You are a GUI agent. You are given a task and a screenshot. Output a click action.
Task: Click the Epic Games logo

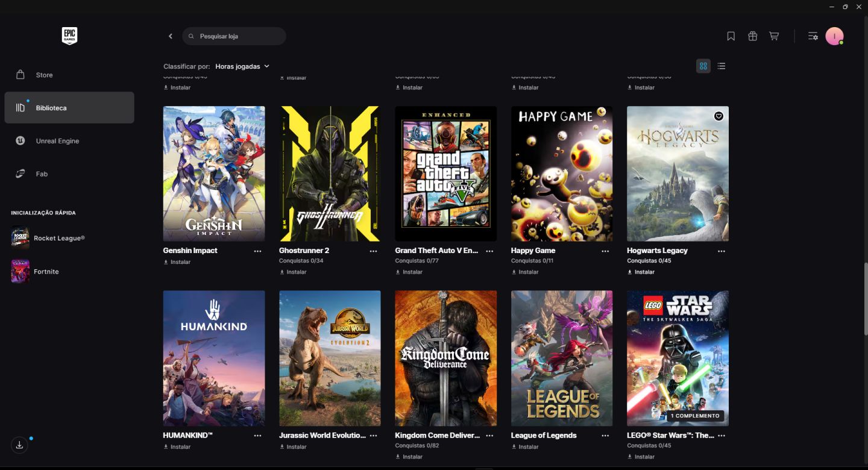click(x=69, y=36)
